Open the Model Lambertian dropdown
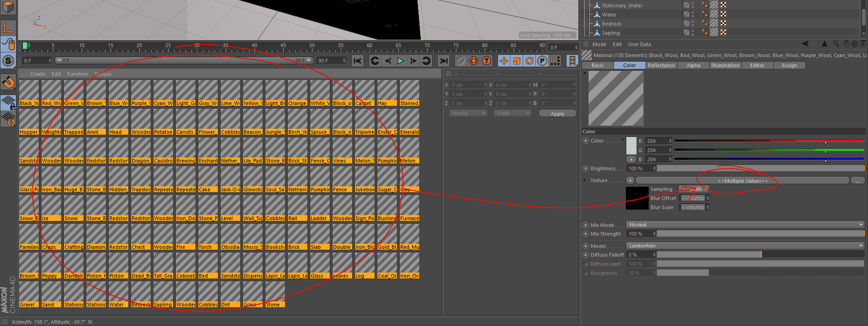This screenshot has height=326, width=868. click(746, 246)
